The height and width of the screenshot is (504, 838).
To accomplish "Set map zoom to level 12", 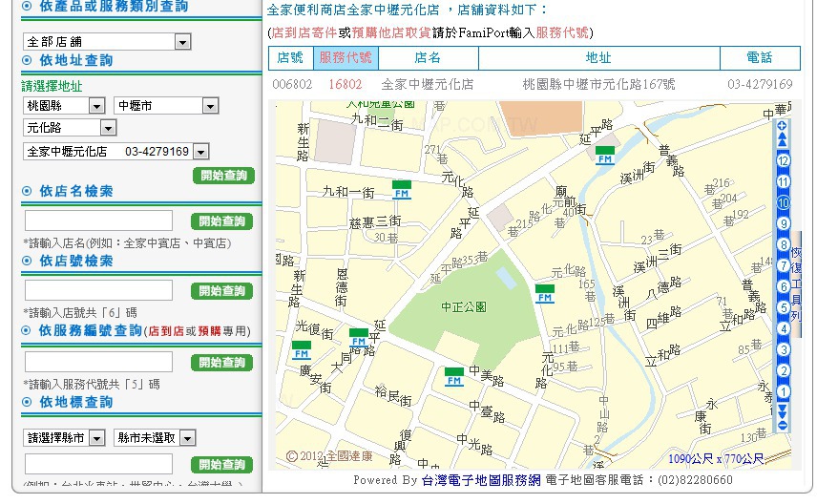I will pyautogui.click(x=783, y=161).
